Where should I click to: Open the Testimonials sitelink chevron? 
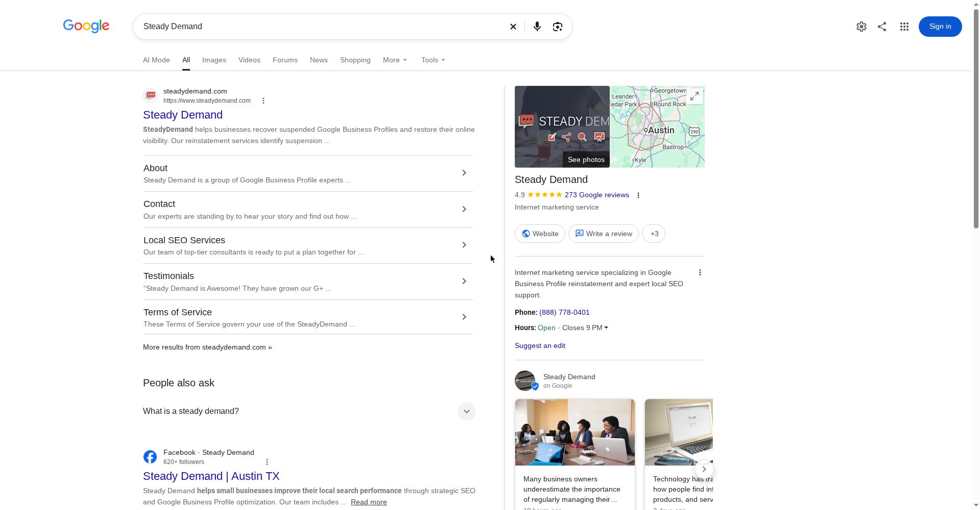(x=464, y=281)
